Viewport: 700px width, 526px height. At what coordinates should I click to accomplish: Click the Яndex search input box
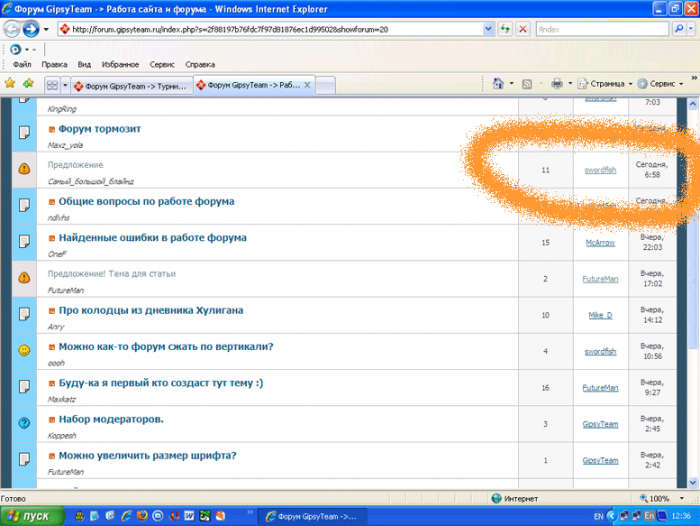(602, 29)
